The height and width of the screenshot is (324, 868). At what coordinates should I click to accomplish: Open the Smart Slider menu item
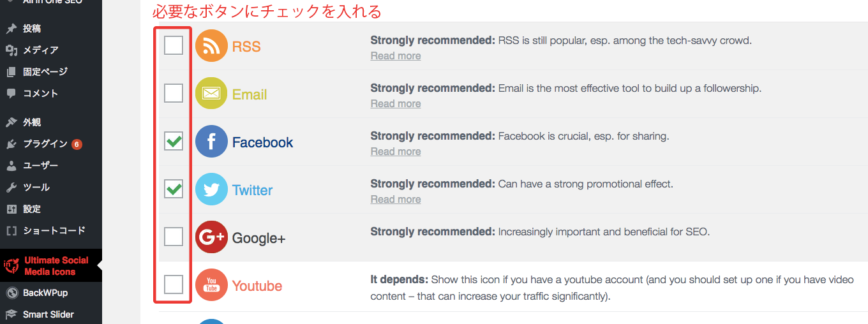(48, 314)
